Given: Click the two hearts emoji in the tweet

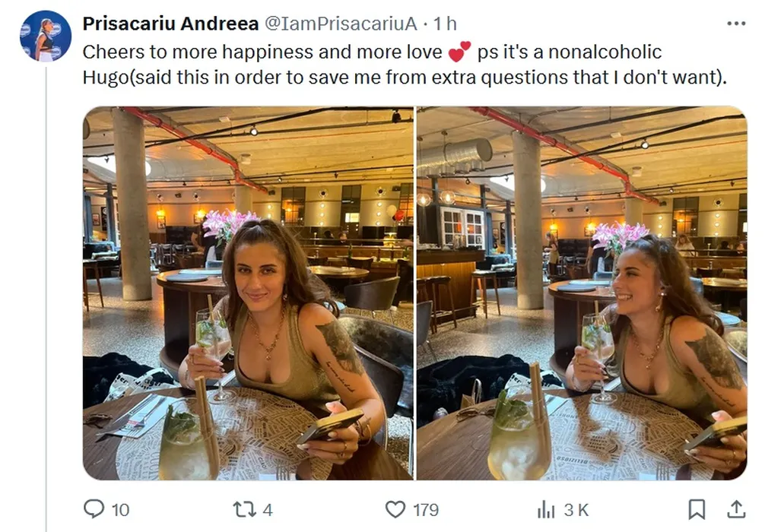Looking at the screenshot, I should 459,52.
